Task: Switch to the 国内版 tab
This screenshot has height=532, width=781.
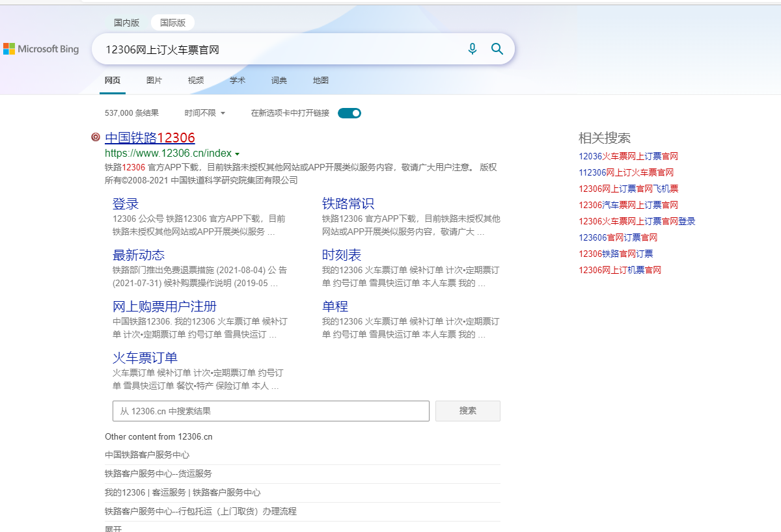Action: coord(127,23)
